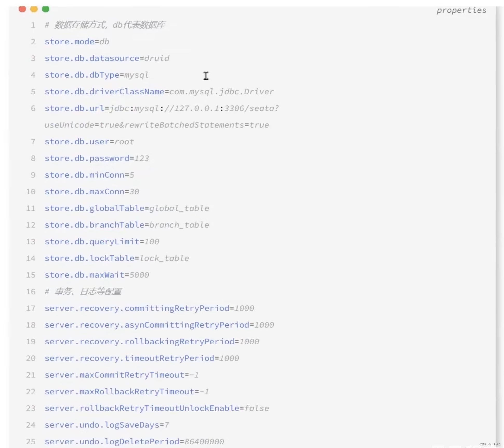Click server.undo.logDeletePeriod=86400000 line
504x448 pixels.
pos(134,442)
